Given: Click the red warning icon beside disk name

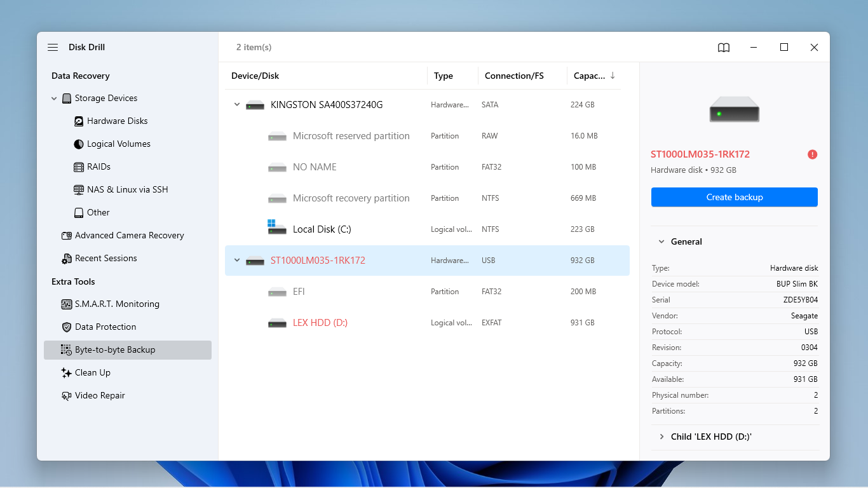Looking at the screenshot, I should pos(812,154).
